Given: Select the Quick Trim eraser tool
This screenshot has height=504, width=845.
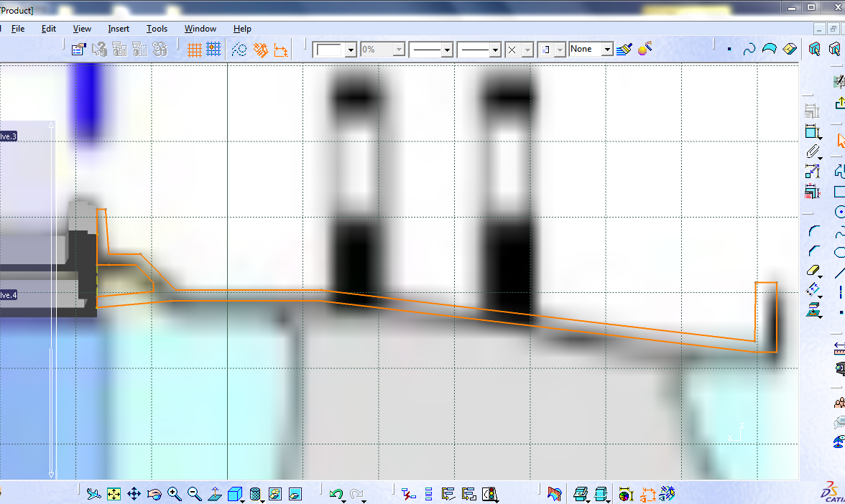Looking at the screenshot, I should pos(813,270).
